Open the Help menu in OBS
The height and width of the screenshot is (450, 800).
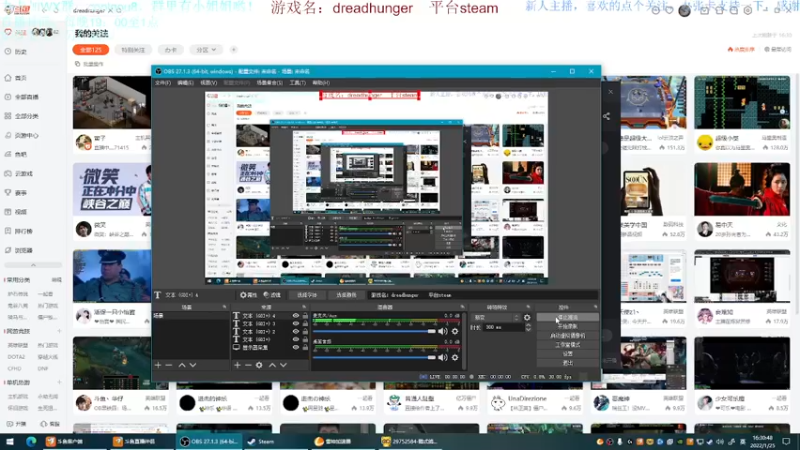point(321,83)
